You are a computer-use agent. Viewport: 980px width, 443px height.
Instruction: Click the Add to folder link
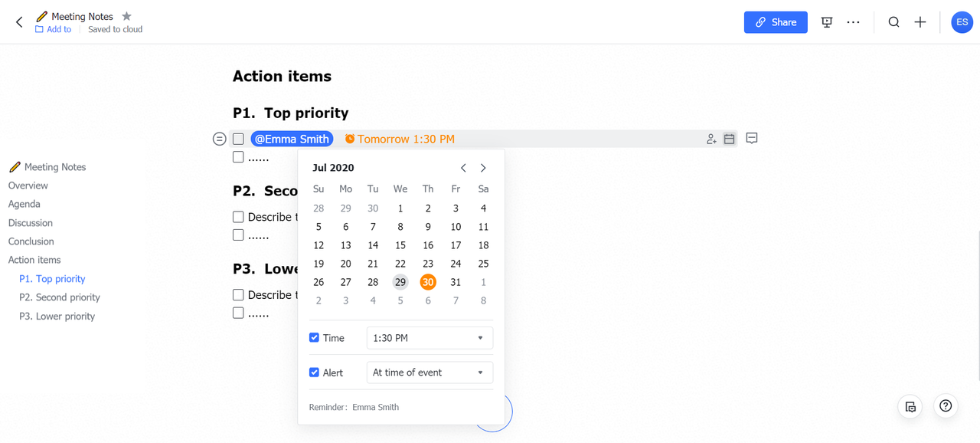pos(53,30)
